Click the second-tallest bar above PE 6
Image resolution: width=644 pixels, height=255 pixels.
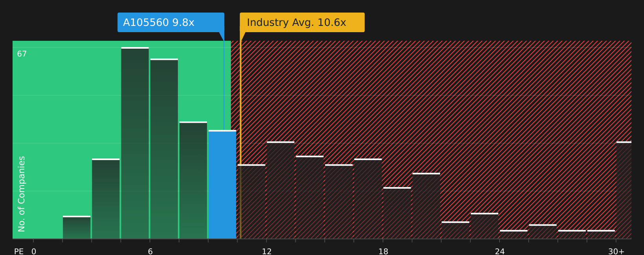[164, 149]
